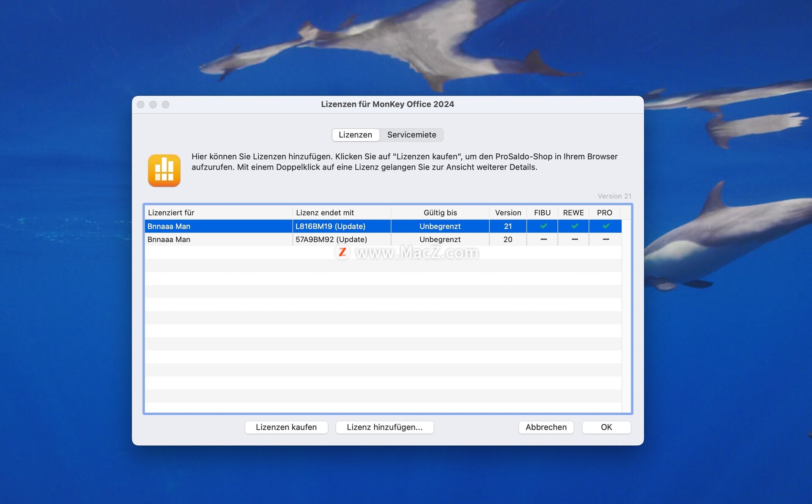Sort by the Lizenziert für column header

(x=218, y=213)
